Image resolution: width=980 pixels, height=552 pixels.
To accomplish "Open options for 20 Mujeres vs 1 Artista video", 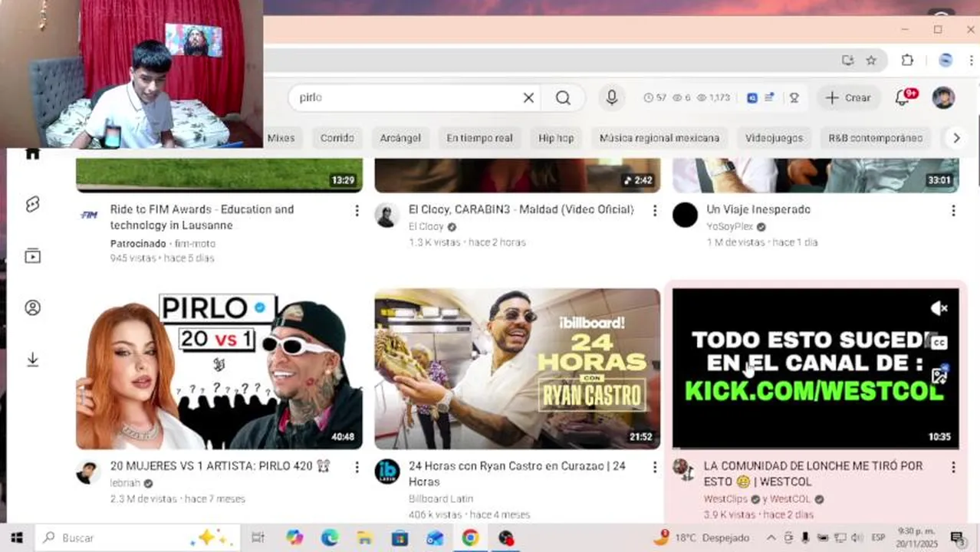I will click(x=357, y=467).
